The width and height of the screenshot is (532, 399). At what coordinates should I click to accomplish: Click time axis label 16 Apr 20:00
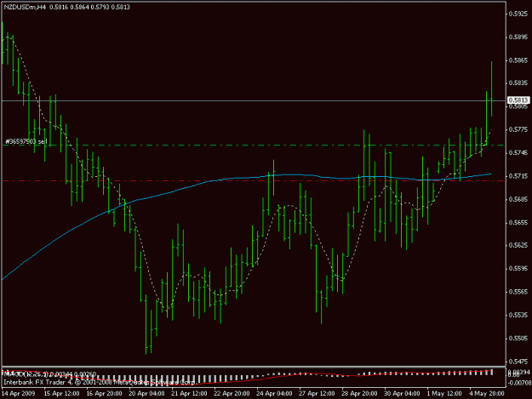(x=104, y=394)
